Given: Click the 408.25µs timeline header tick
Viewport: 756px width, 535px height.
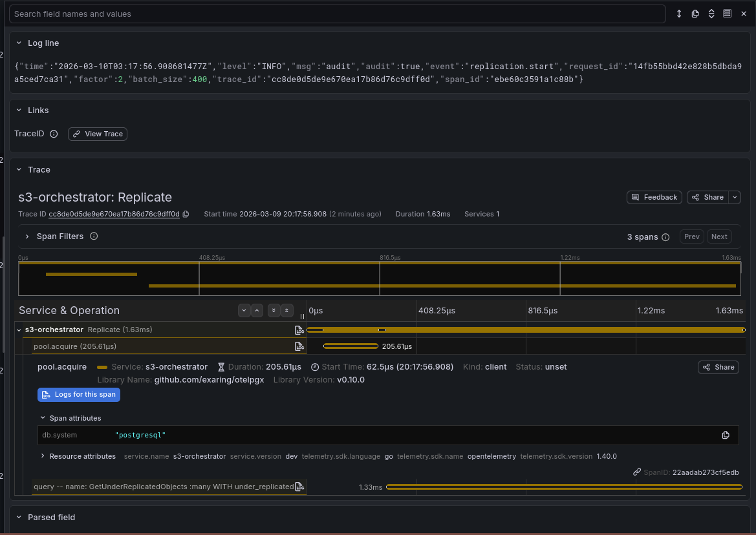Looking at the screenshot, I should tap(437, 311).
